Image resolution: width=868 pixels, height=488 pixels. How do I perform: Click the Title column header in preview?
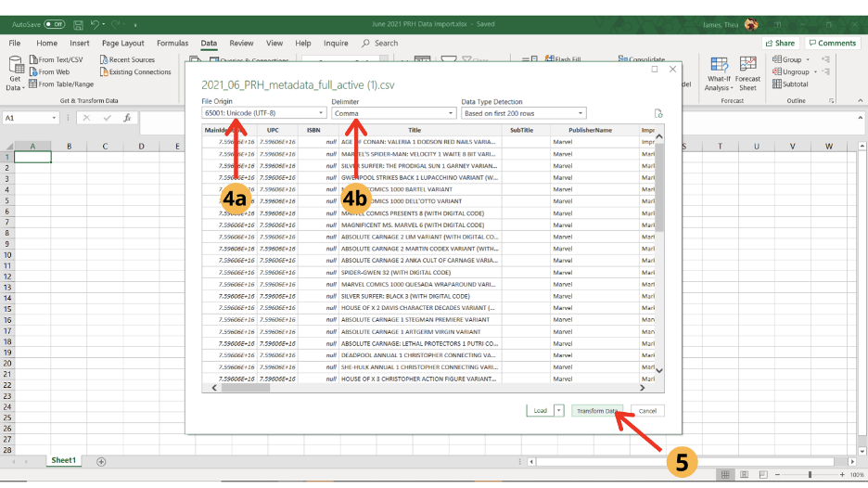click(x=415, y=130)
